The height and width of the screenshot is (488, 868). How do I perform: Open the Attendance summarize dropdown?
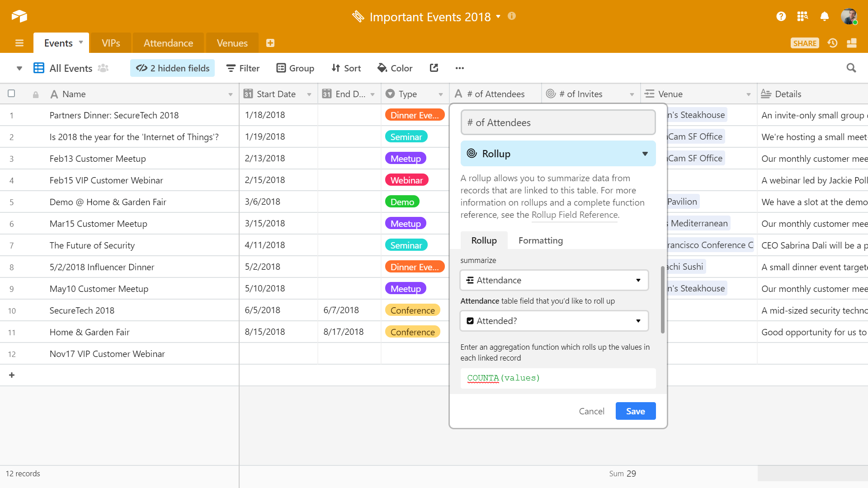point(554,280)
